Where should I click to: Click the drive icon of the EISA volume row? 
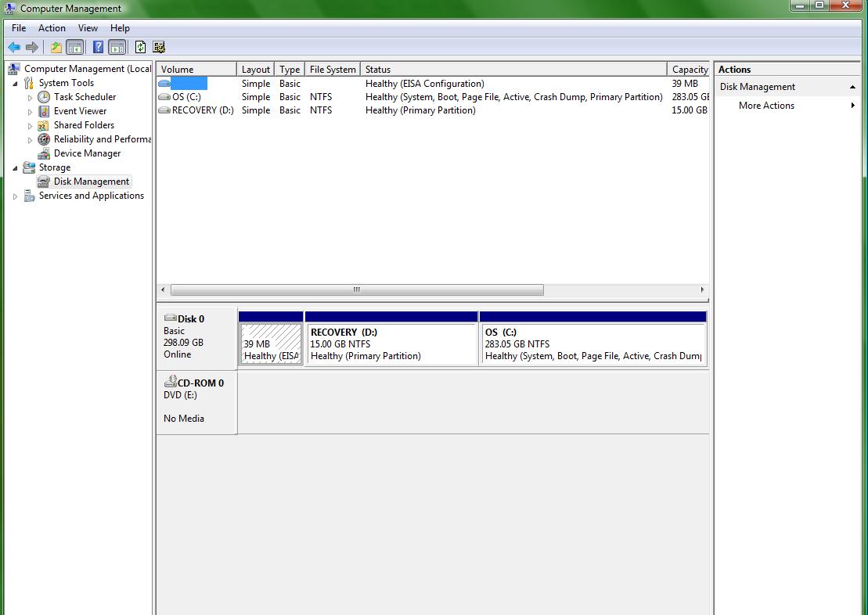point(164,84)
